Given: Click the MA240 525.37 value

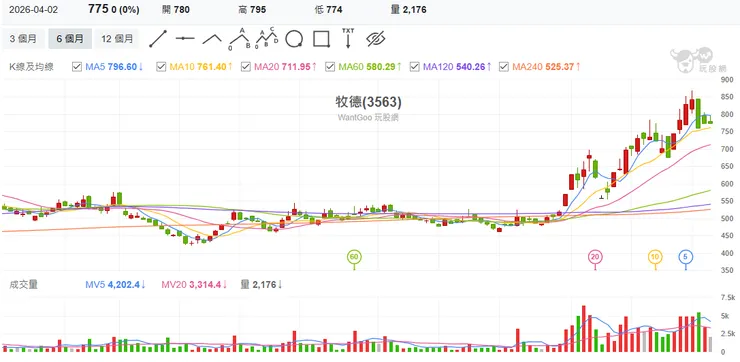Looking at the screenshot, I should 546,67.
